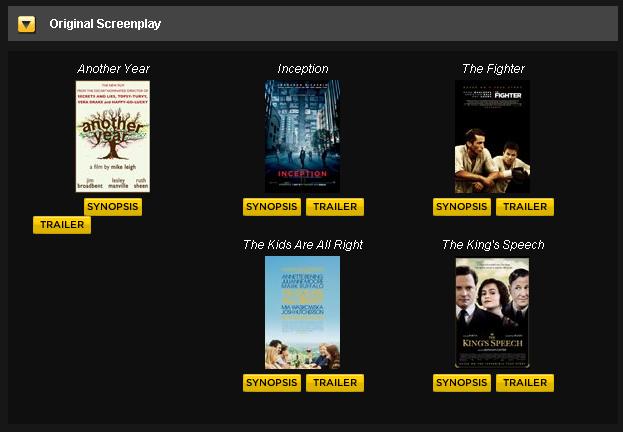
Task: Select The King's Speech title text
Action: (x=493, y=245)
